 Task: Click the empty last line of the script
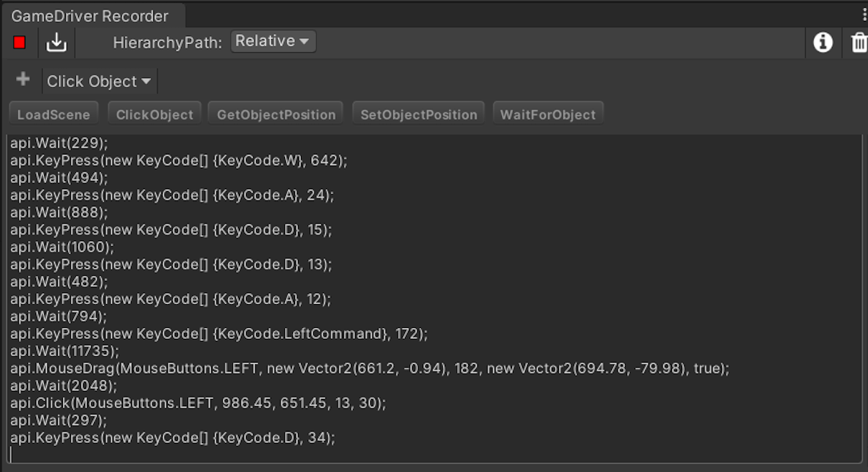217,455
